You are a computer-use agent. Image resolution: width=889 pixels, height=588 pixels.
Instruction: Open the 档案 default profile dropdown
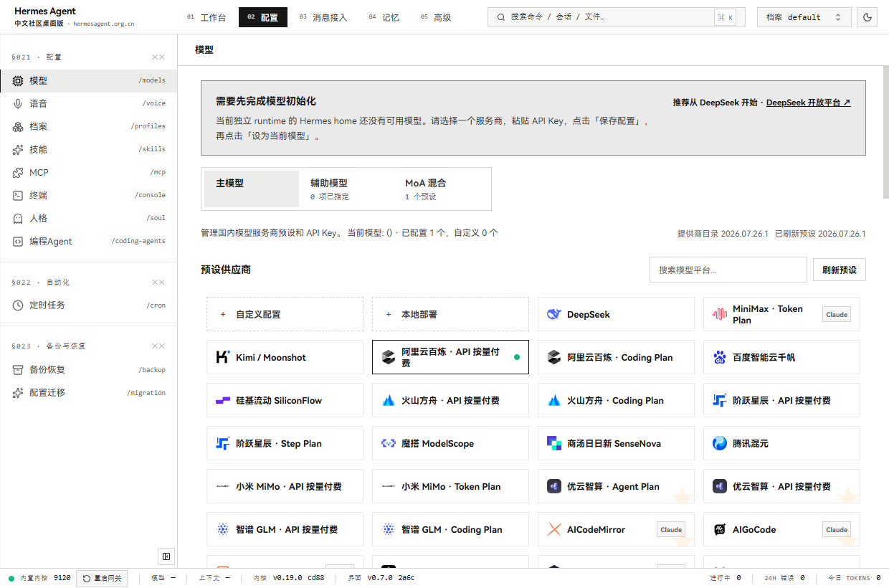(804, 17)
